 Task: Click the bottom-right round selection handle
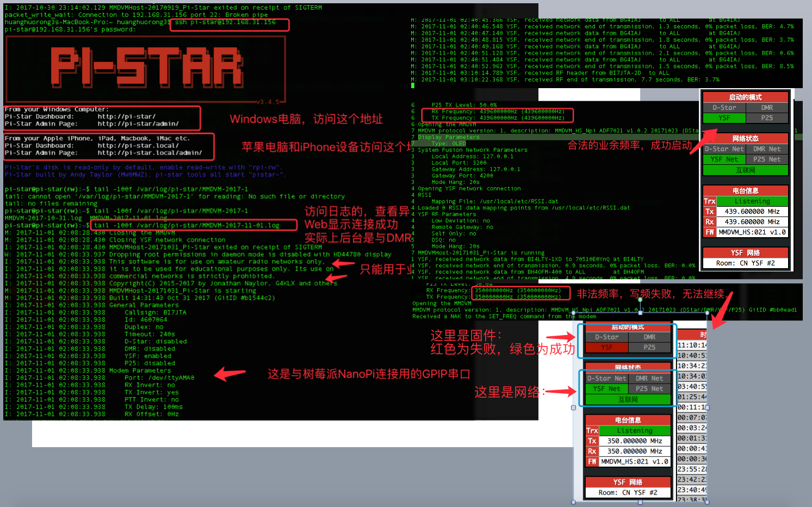click(707, 502)
